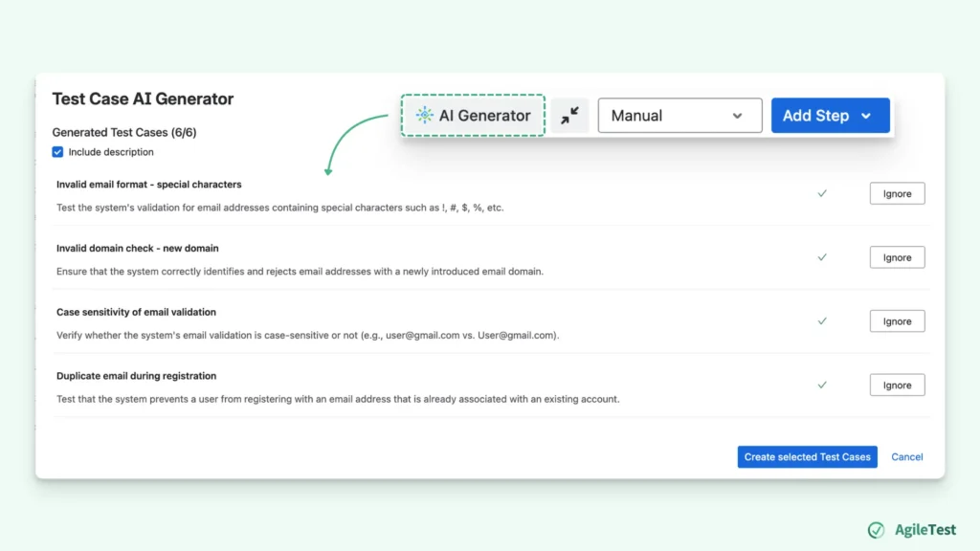This screenshot has height=551, width=980.
Task: Toggle checkmark for Case sensitivity test case
Action: tap(822, 321)
